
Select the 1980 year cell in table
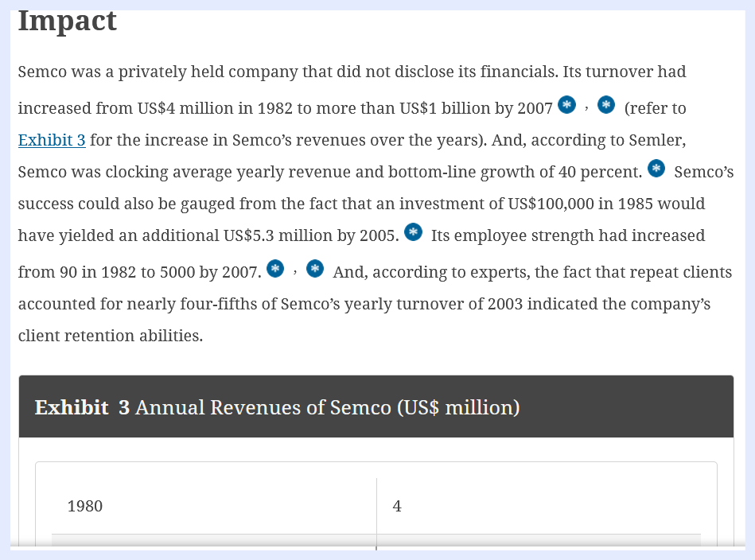(85, 506)
